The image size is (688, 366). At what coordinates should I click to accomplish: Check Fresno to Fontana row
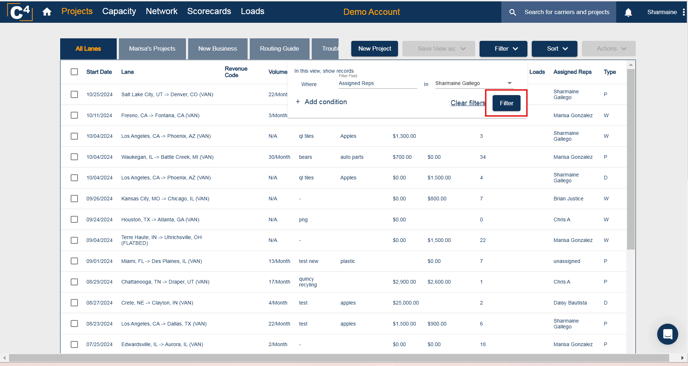[74, 115]
